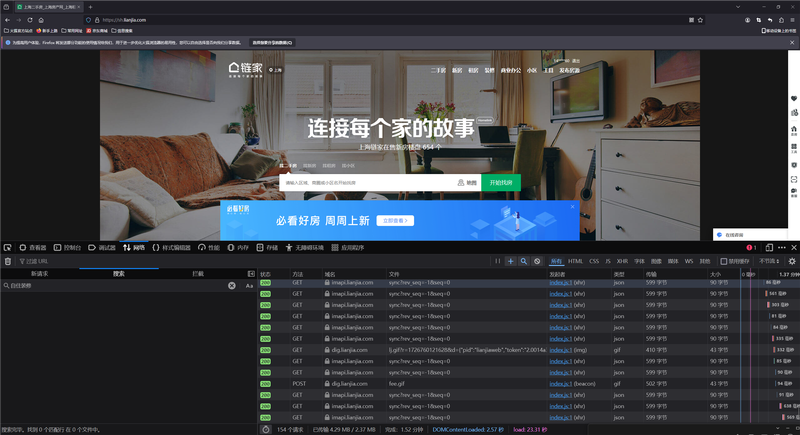
Task: Open the 无障碍环境 Accessibility panel
Action: point(305,247)
